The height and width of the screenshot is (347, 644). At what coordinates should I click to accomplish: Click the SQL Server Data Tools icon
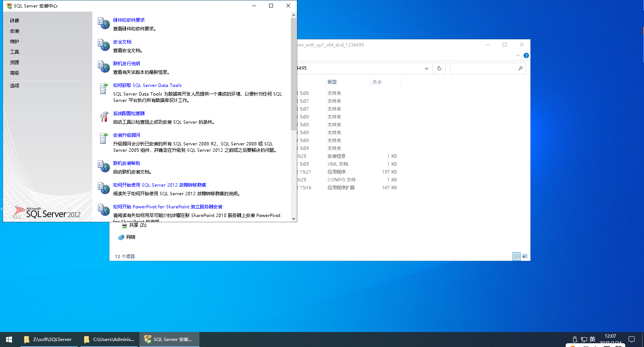point(103,88)
